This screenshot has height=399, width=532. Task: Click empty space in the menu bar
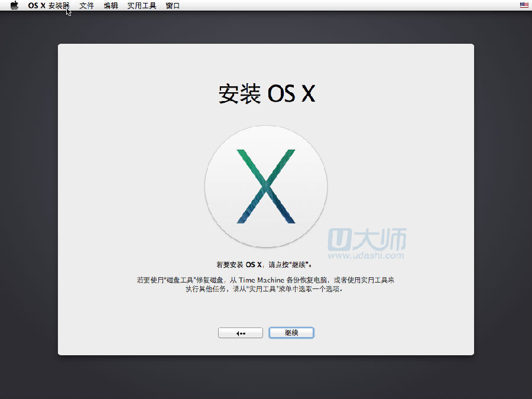[x=355, y=5]
